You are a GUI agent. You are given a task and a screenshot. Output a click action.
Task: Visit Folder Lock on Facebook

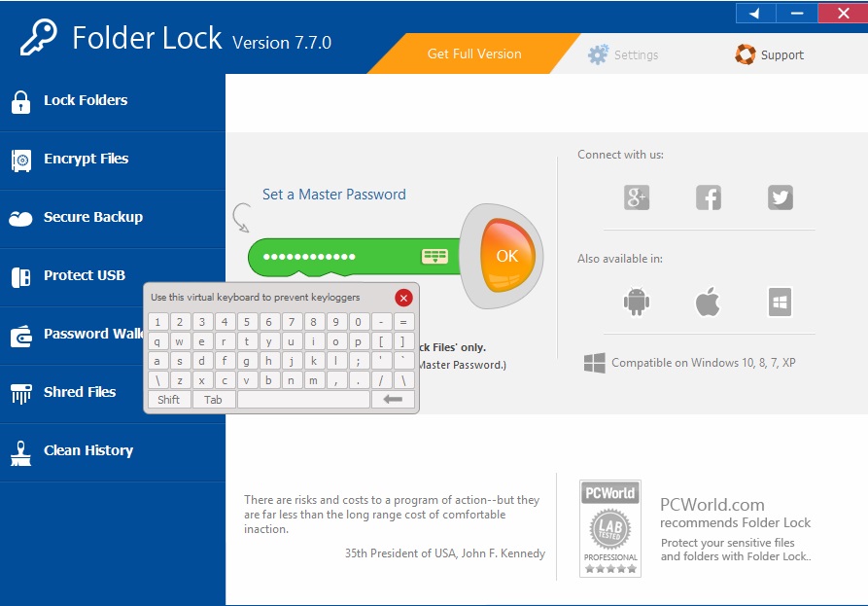pyautogui.click(x=708, y=196)
